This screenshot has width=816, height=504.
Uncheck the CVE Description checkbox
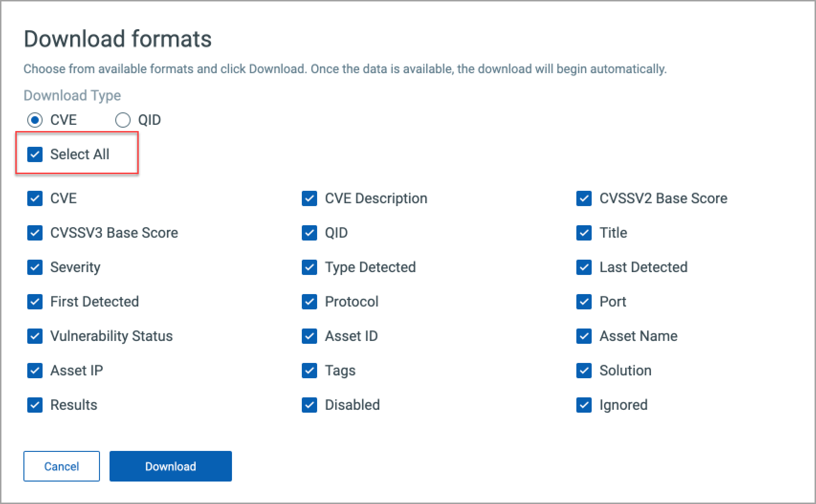click(x=309, y=198)
